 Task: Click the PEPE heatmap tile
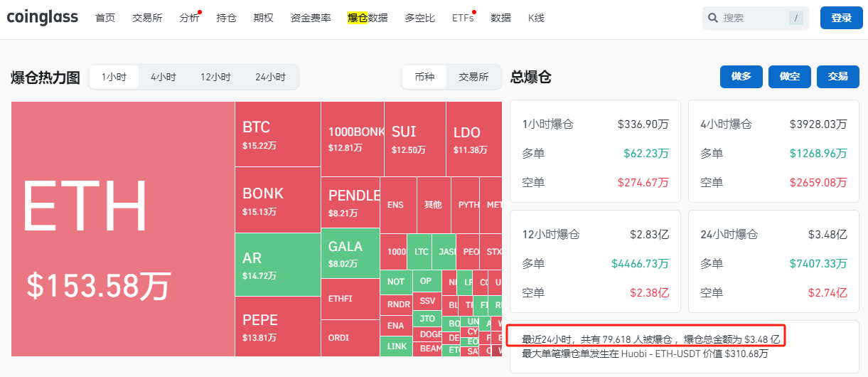tap(277, 326)
